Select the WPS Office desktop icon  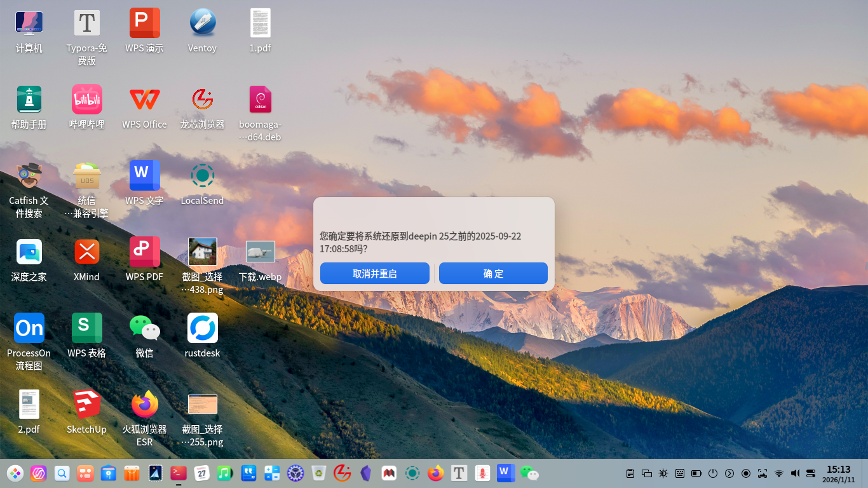[144, 108]
